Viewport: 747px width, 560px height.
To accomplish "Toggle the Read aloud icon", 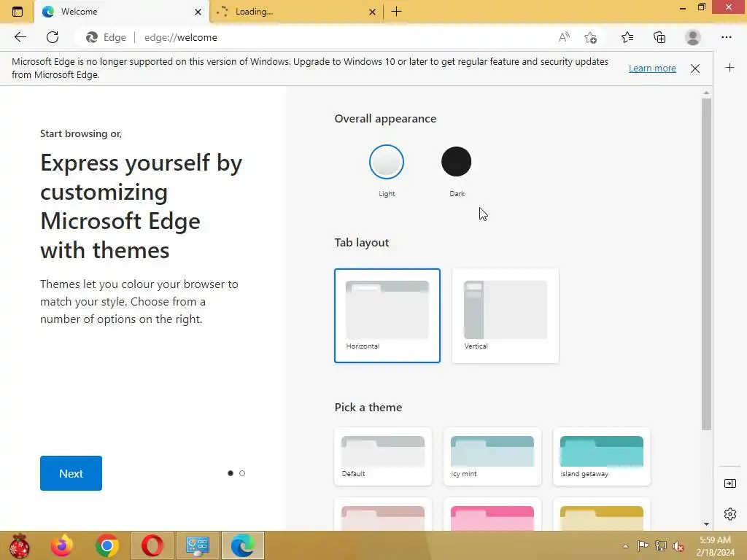I will (x=564, y=37).
